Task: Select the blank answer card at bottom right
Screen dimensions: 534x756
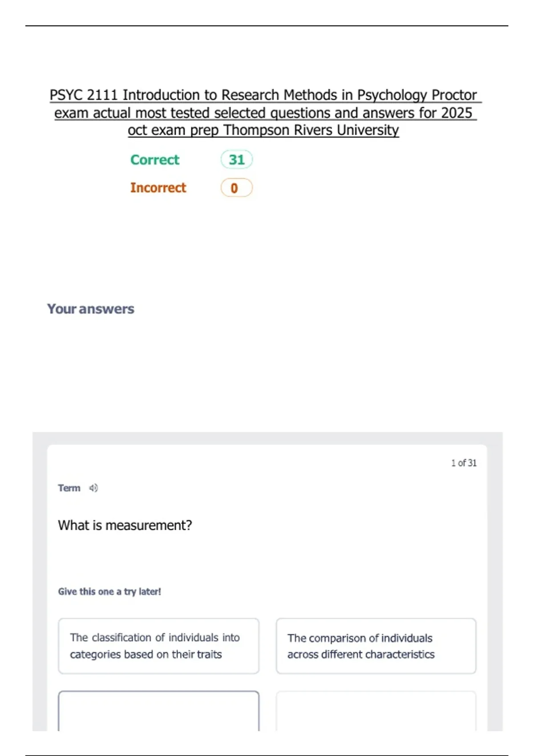Action: (376, 711)
